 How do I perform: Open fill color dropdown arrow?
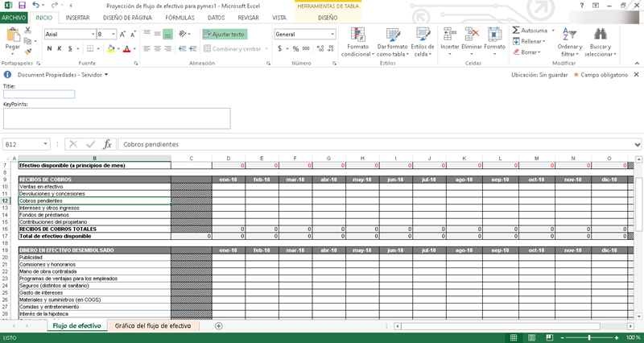click(118, 49)
